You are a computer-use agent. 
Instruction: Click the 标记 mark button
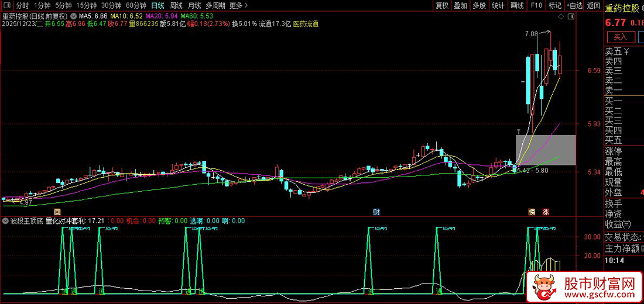(554, 5)
